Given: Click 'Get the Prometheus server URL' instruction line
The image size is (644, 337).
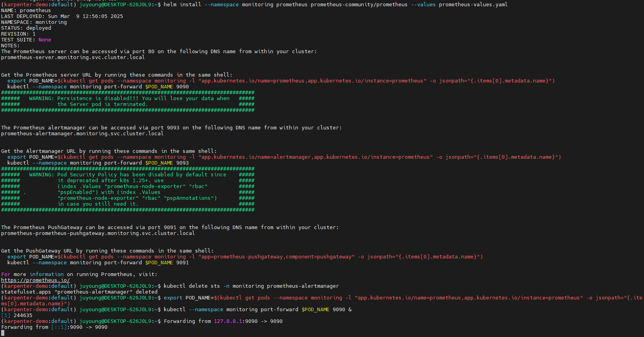Looking at the screenshot, I should [x=117, y=75].
